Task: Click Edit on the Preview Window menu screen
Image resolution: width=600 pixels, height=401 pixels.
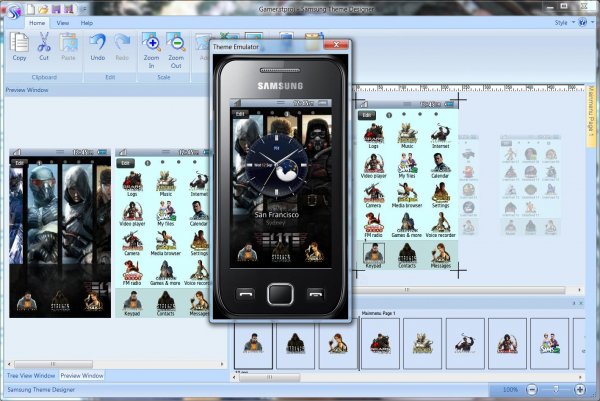Action: pyautogui.click(x=126, y=163)
